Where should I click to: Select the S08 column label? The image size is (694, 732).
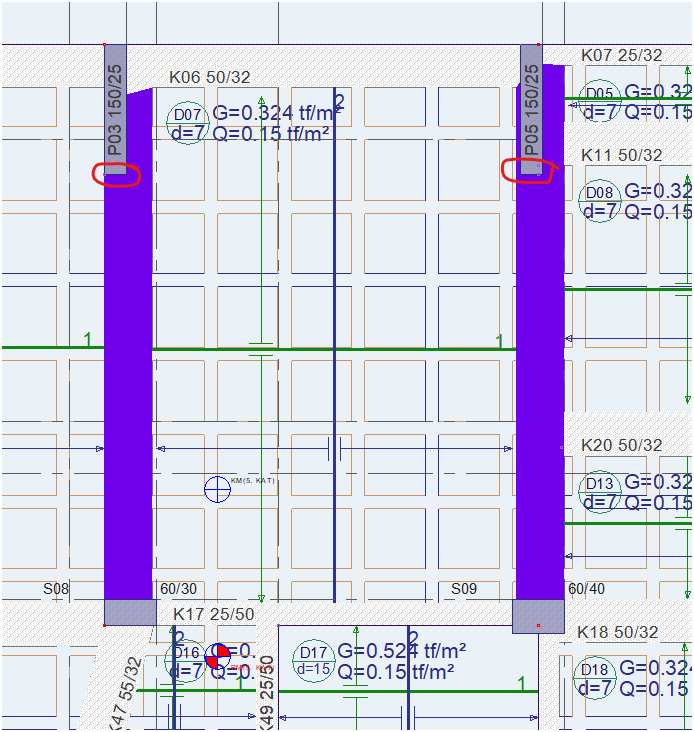click(x=56, y=589)
